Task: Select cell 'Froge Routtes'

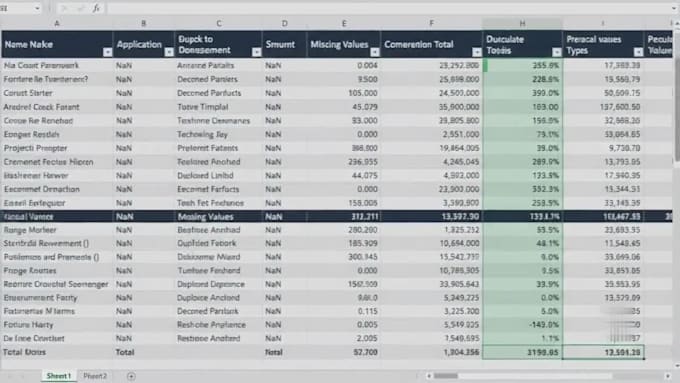Action: pyautogui.click(x=57, y=271)
